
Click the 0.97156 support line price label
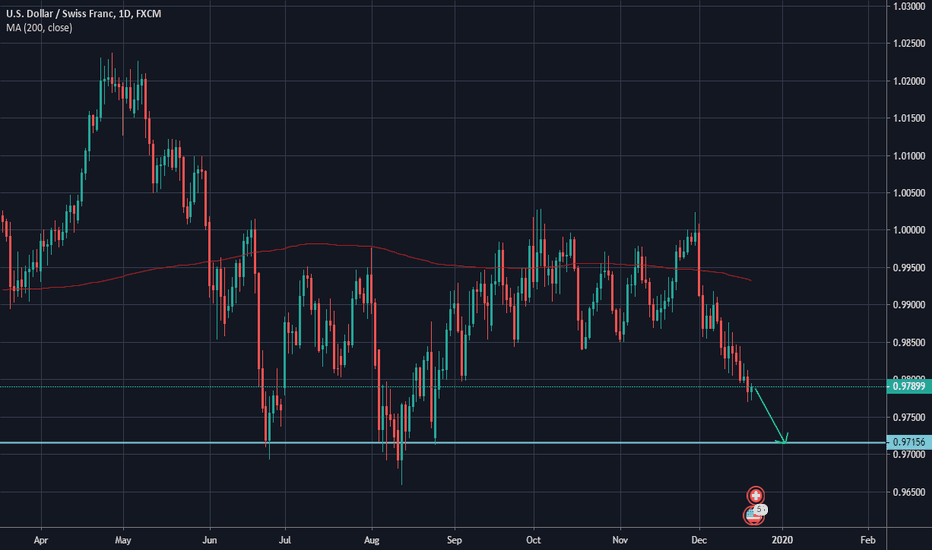[909, 442]
